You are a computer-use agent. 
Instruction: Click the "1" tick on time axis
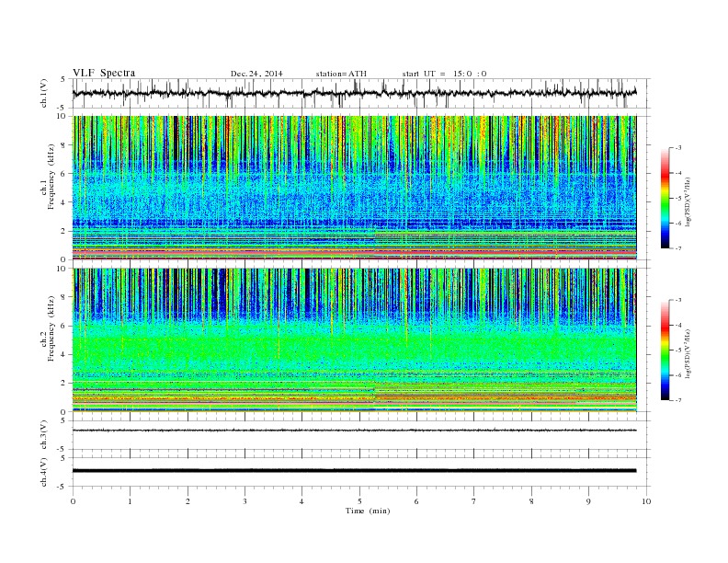pyautogui.click(x=130, y=501)
